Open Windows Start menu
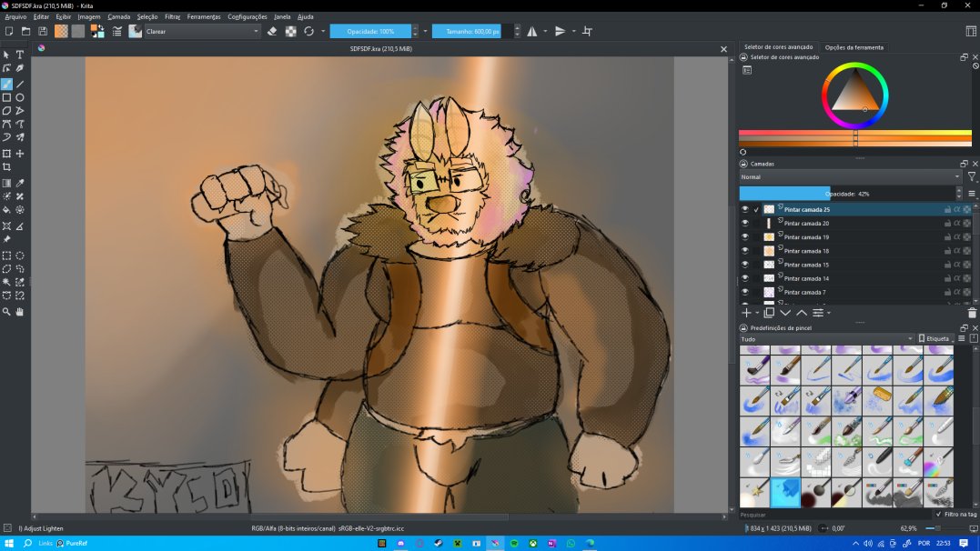Image resolution: width=980 pixels, height=551 pixels. pos(9,544)
